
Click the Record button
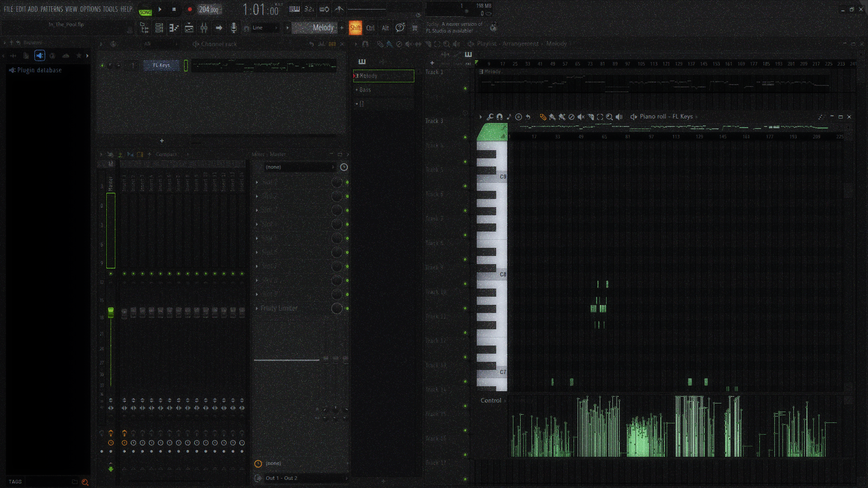tap(190, 9)
